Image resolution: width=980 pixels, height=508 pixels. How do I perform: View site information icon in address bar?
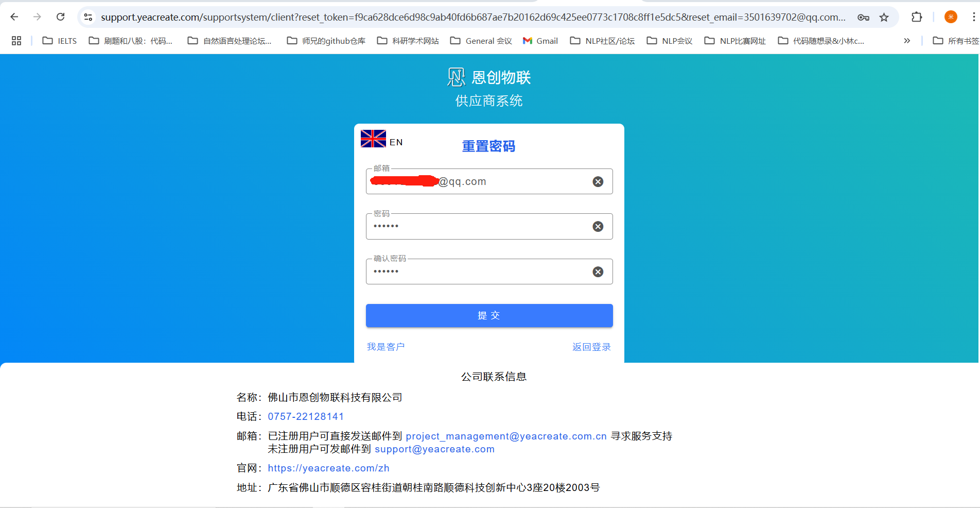coord(89,17)
